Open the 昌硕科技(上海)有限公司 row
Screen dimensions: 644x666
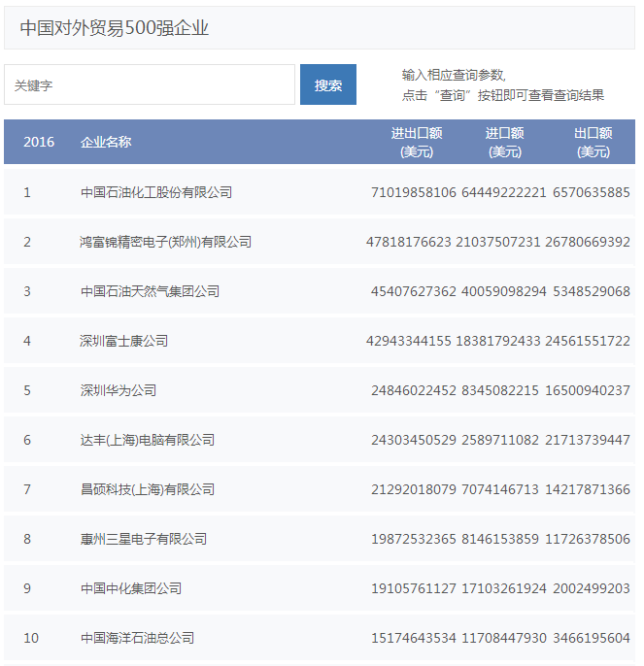[147, 489]
